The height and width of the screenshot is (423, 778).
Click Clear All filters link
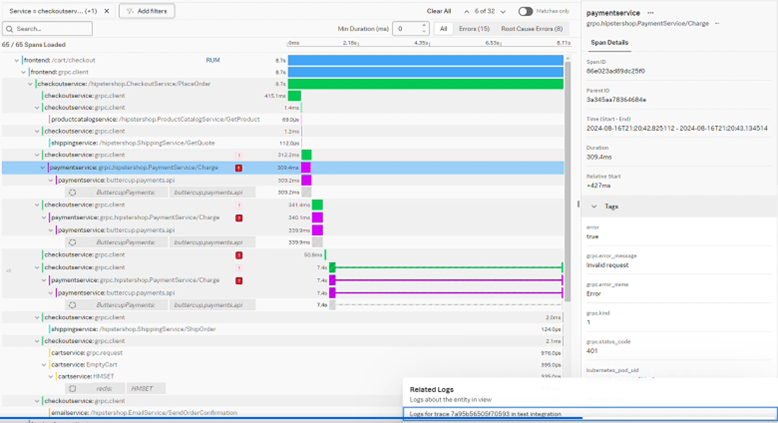[438, 10]
